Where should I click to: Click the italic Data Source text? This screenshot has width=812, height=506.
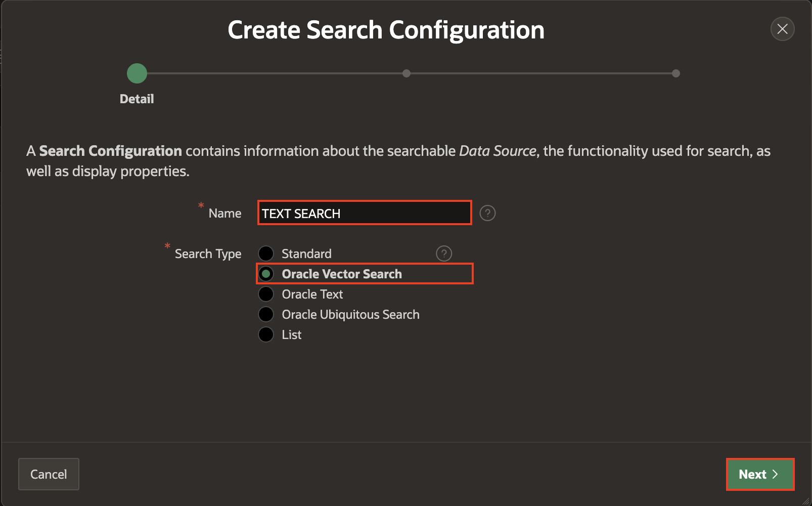point(498,151)
